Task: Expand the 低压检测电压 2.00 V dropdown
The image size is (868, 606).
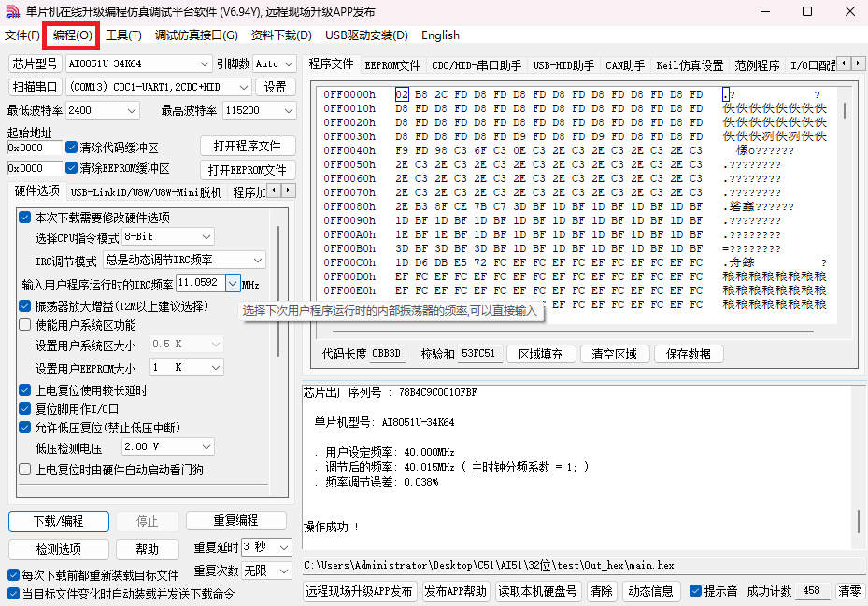Action: 206,446
